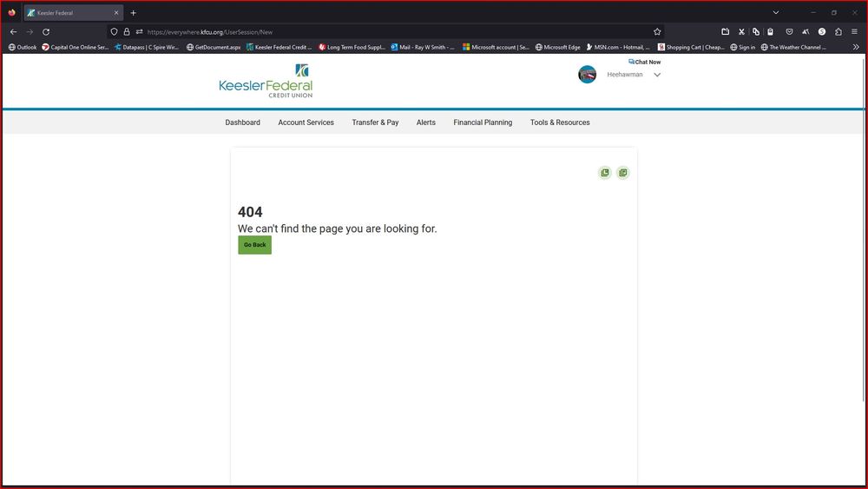Screen dimensions: 868x489
Task: Open the Heehawman profile avatar
Action: tap(588, 75)
